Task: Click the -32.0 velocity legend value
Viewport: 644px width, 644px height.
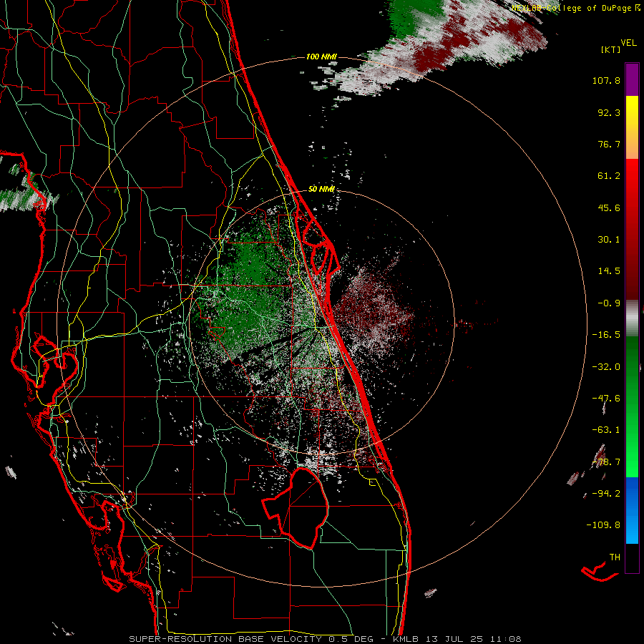Action: coord(606,367)
